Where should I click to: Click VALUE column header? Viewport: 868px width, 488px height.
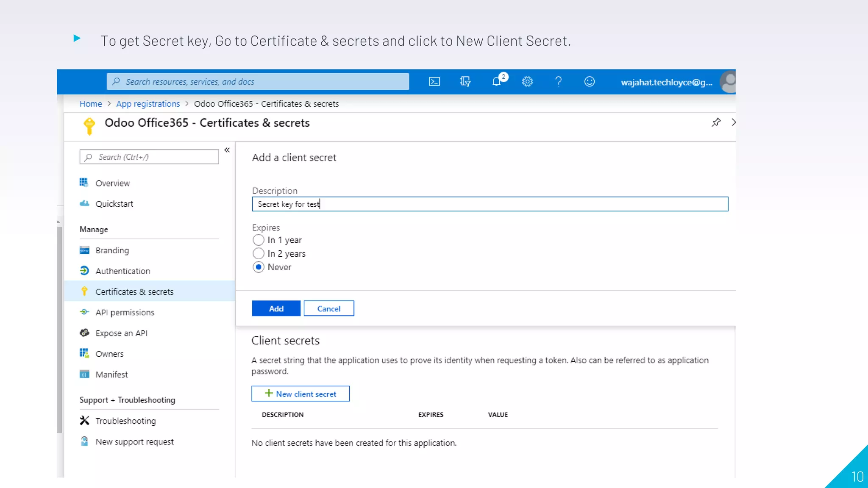click(x=498, y=414)
